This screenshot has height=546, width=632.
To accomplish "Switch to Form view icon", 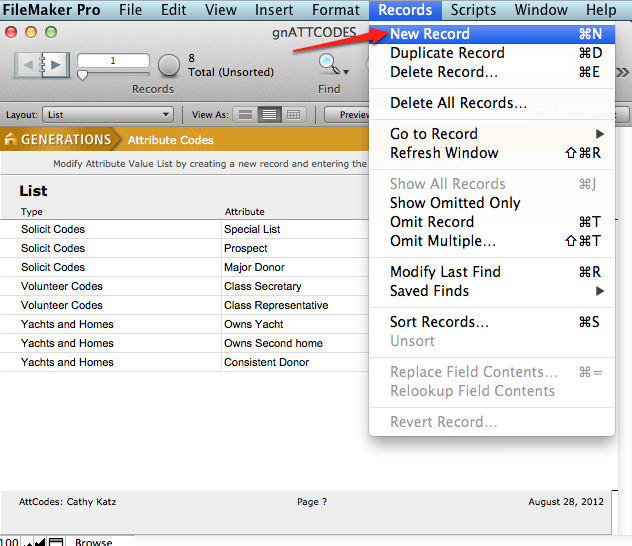I will point(245,115).
